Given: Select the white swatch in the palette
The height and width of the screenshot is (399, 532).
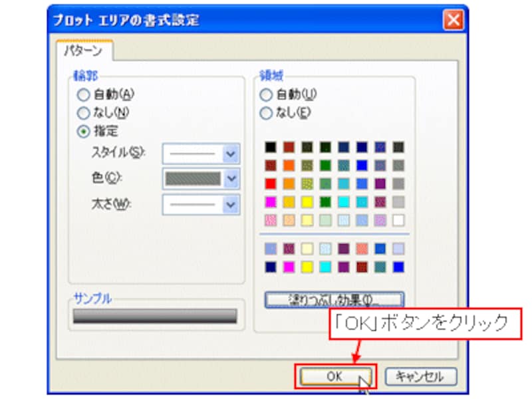Looking at the screenshot, I should click(x=398, y=219).
